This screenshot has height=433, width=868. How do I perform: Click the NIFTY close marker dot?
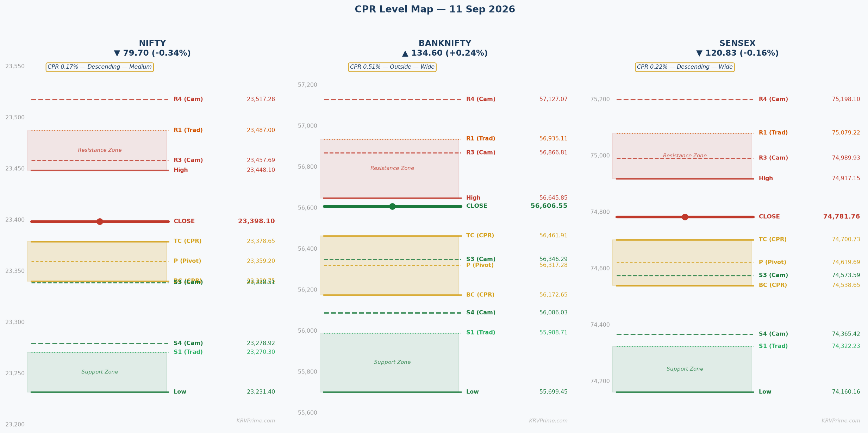tap(100, 221)
